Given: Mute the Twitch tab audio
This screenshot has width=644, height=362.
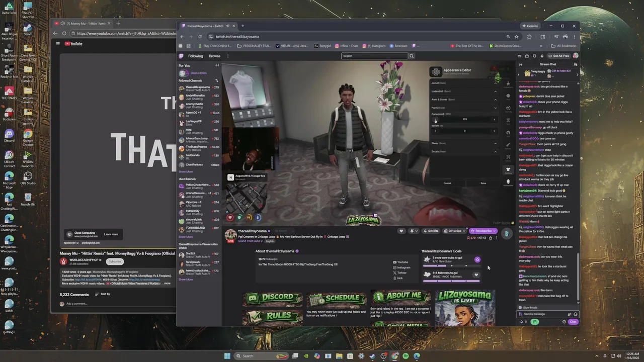Looking at the screenshot, I should [x=227, y=26].
